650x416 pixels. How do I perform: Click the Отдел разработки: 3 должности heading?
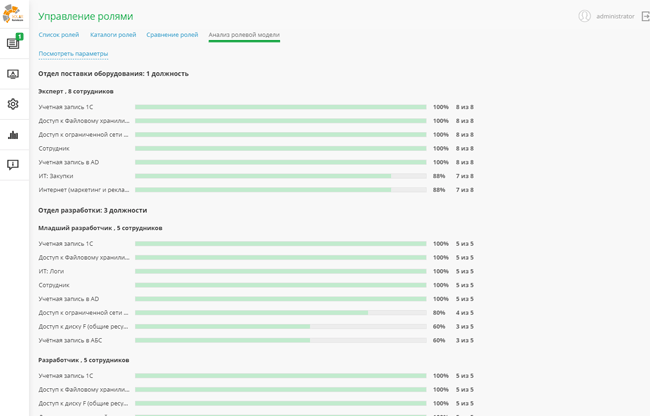click(92, 210)
